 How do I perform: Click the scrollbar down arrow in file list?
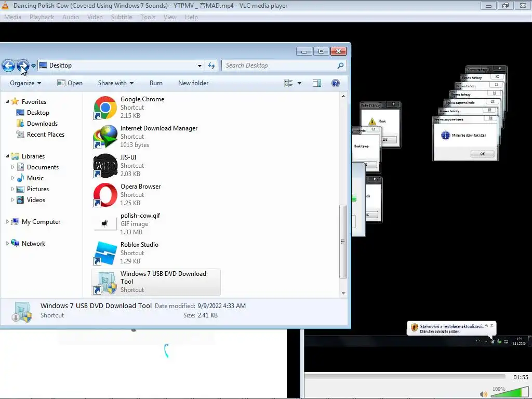pyautogui.click(x=343, y=293)
